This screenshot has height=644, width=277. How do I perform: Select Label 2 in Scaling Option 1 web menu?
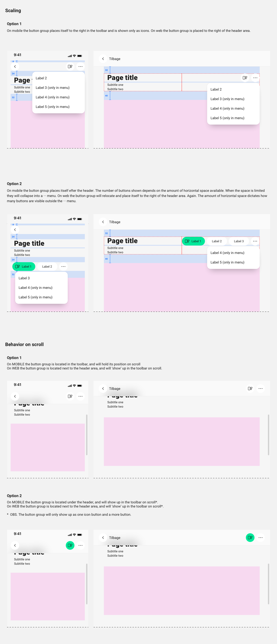click(x=233, y=89)
